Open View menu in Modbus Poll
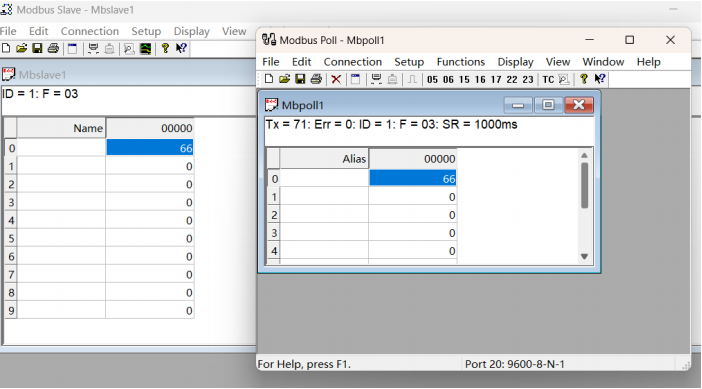Image resolution: width=702 pixels, height=389 pixels. click(x=558, y=62)
